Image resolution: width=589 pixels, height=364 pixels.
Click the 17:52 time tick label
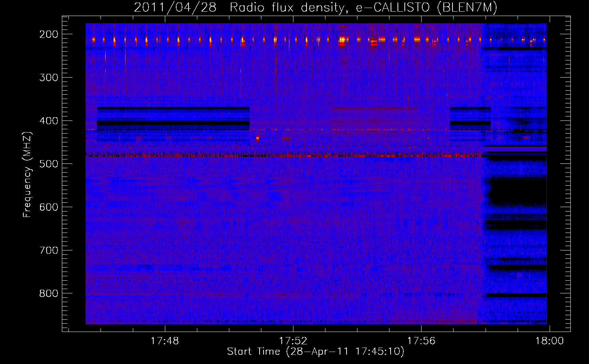pos(293,341)
